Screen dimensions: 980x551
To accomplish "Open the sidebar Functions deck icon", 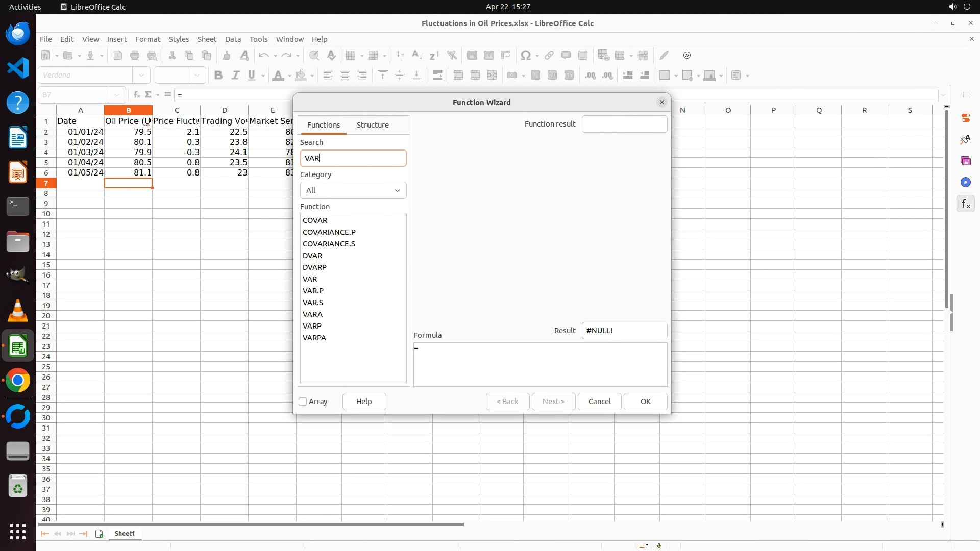I will click(965, 204).
